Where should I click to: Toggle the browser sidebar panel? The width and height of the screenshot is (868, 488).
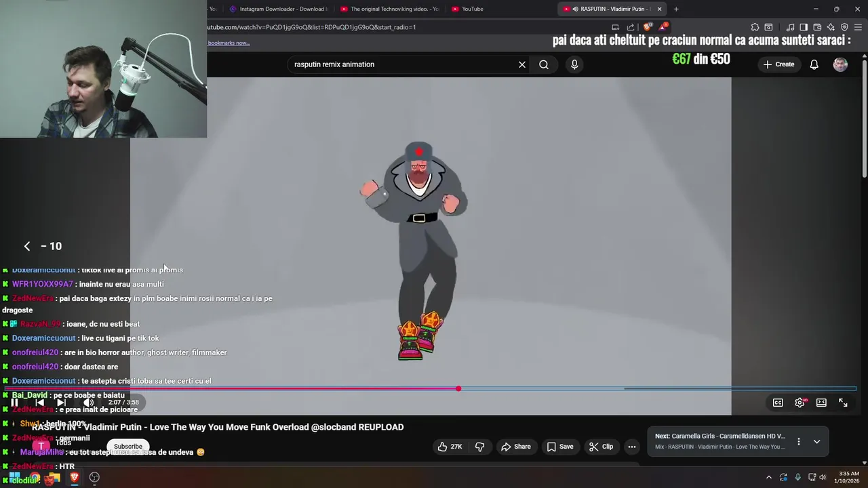tap(804, 27)
